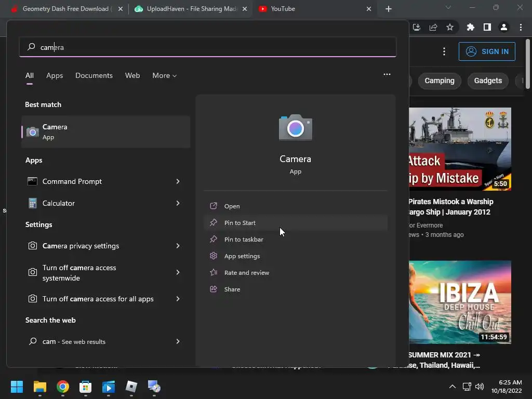
Task: Switch to the Documents search filter
Action: 94,75
